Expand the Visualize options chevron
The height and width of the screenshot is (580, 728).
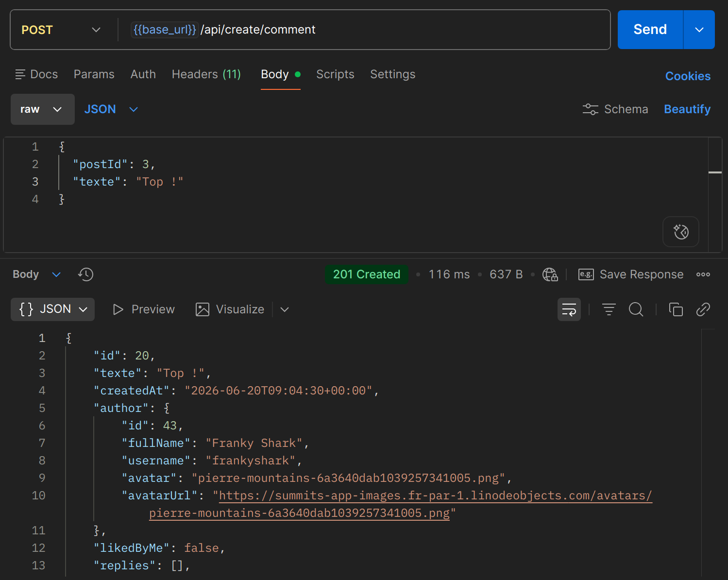click(285, 309)
